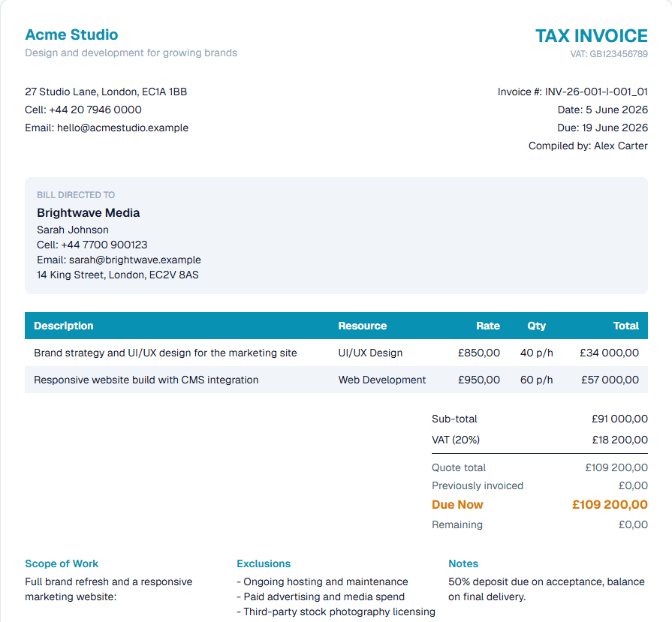672x622 pixels.
Task: Click the Rate column header
Action: click(x=488, y=326)
